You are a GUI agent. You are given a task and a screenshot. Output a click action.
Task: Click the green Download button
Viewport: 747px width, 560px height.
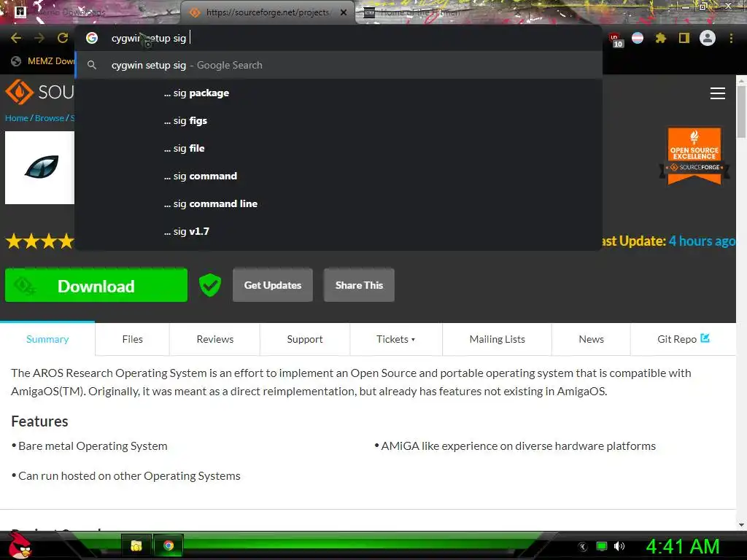pos(96,285)
